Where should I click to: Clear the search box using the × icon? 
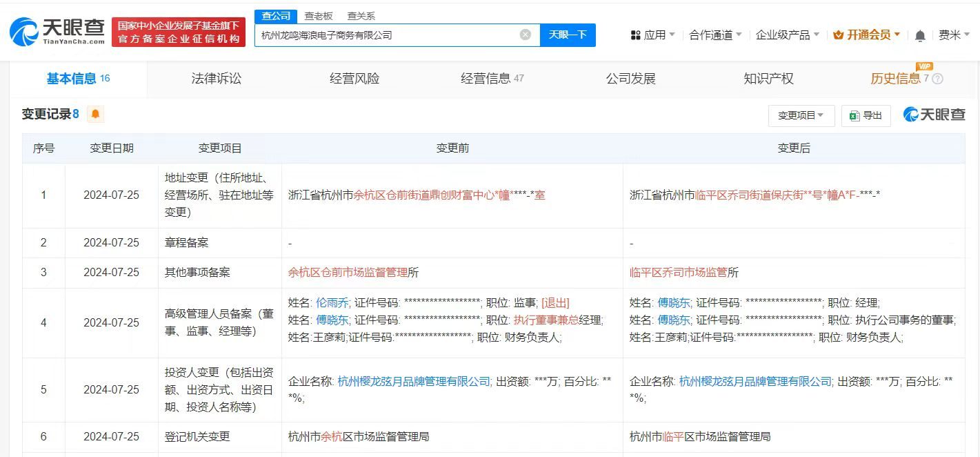click(526, 35)
